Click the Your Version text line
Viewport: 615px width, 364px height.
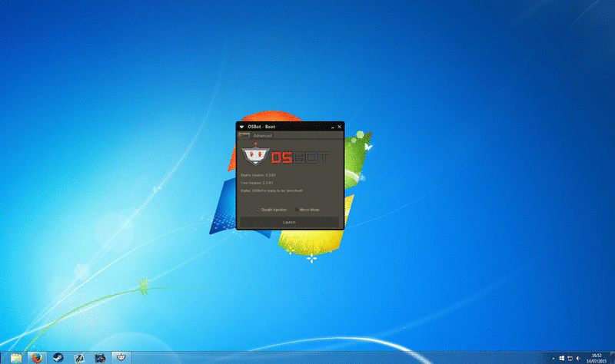pyautogui.click(x=257, y=183)
